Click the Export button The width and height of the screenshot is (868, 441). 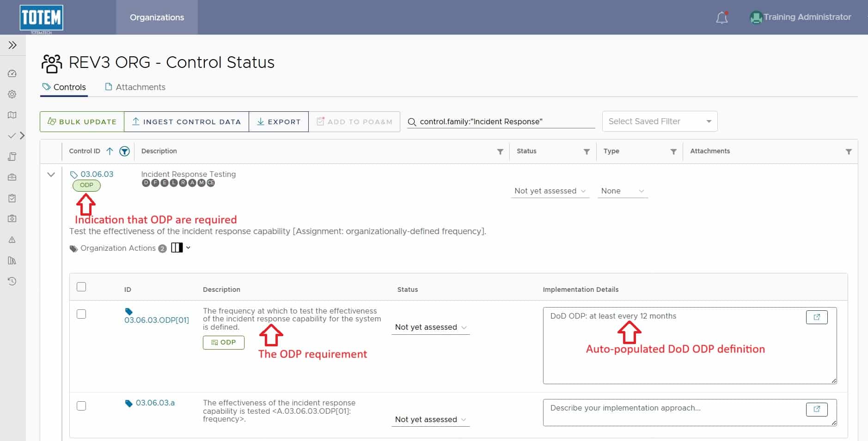[x=279, y=122]
